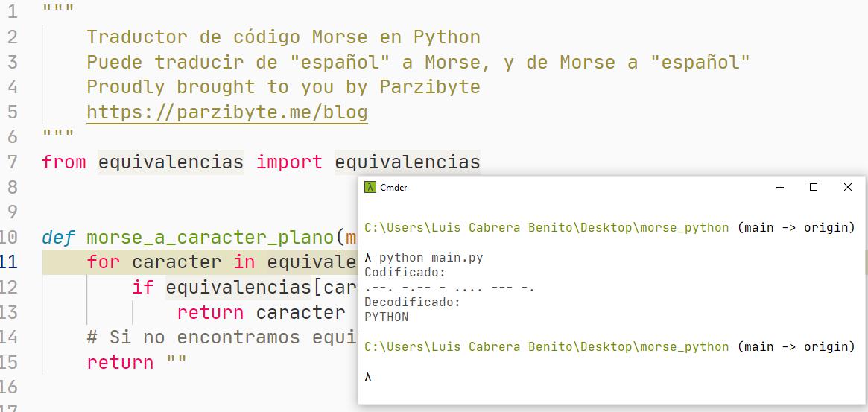Click the 'from' keyword on line 7
This screenshot has height=412, width=868.
click(64, 162)
